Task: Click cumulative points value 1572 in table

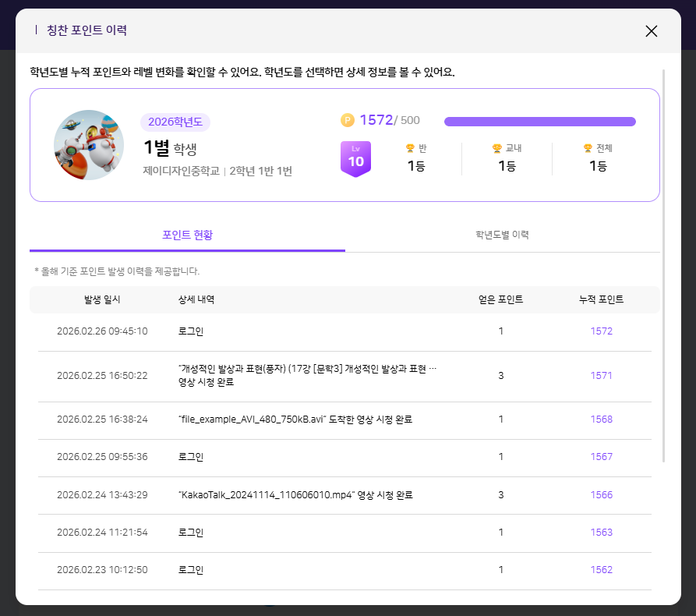Action: tap(601, 331)
